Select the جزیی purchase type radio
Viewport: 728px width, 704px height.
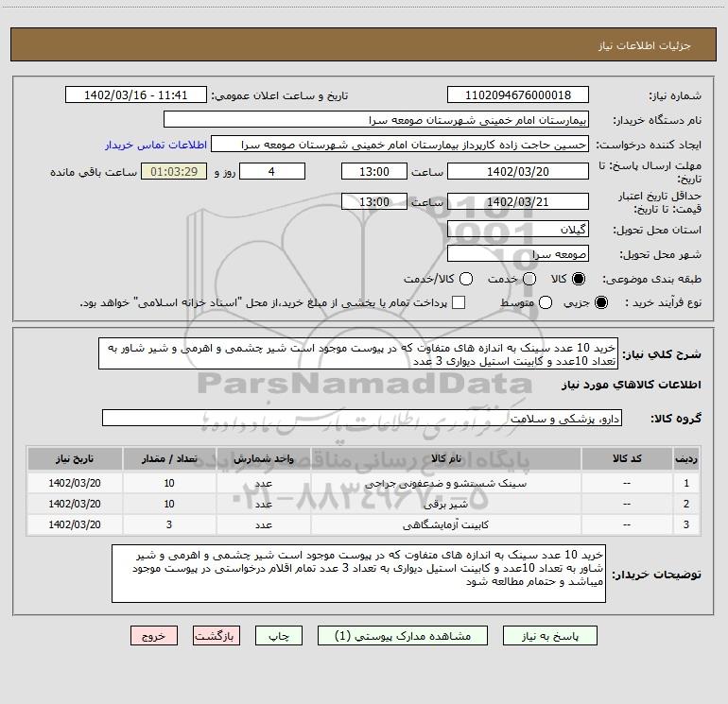pos(600,302)
